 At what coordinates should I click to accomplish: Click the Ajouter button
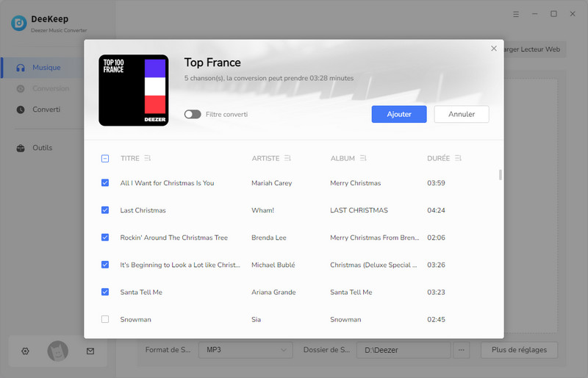399,114
